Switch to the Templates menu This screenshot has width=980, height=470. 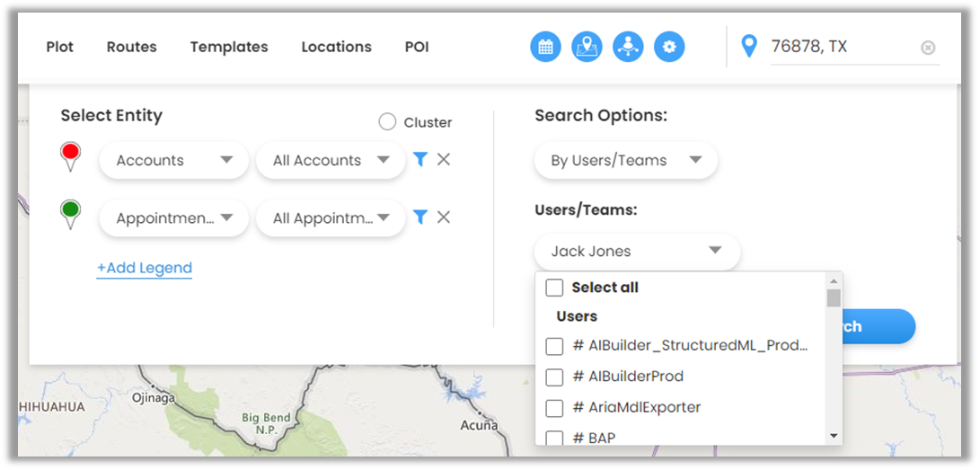pyautogui.click(x=229, y=47)
